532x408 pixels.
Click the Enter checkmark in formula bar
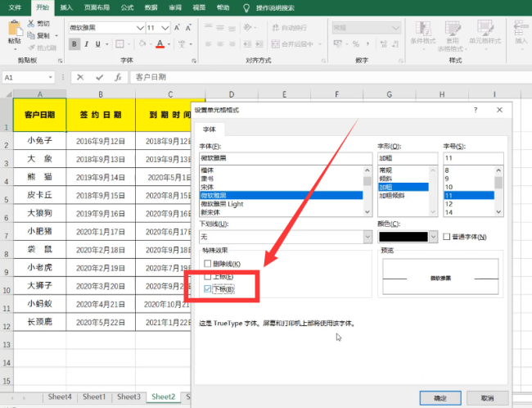[x=99, y=78]
